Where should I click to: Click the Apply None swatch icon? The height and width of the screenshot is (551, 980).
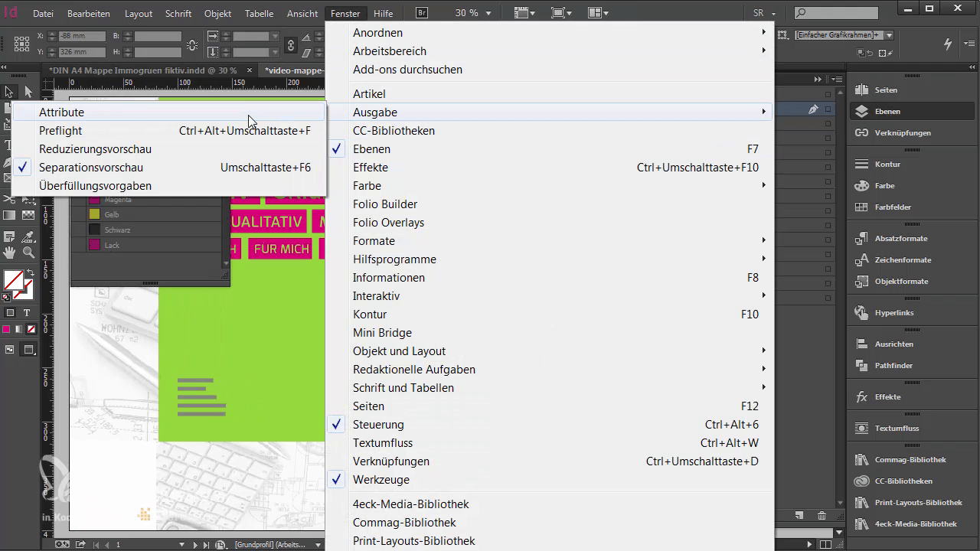tap(31, 329)
